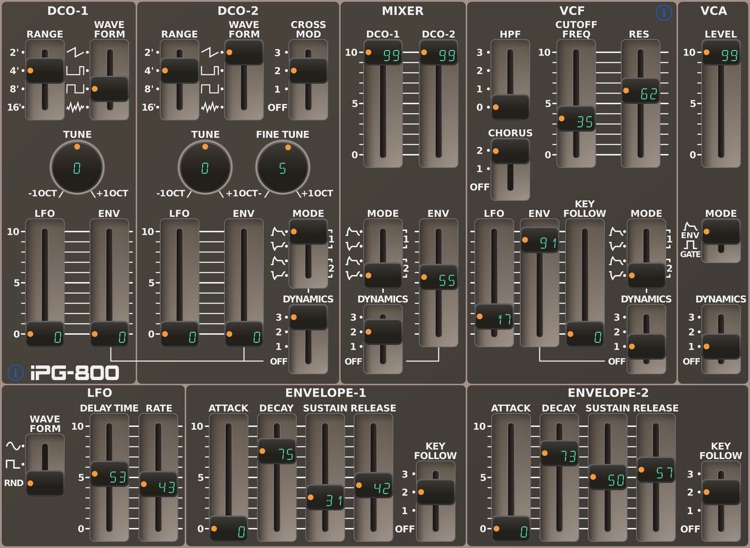Viewport: 750px width, 548px height.
Task: Click LFO WAVE FORM switch at RND
Action: pyautogui.click(x=45, y=483)
